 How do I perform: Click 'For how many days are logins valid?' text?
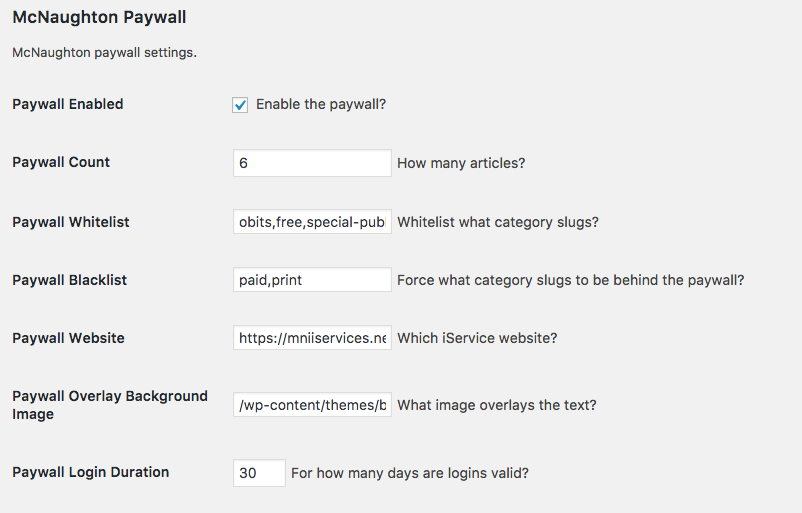[410, 473]
